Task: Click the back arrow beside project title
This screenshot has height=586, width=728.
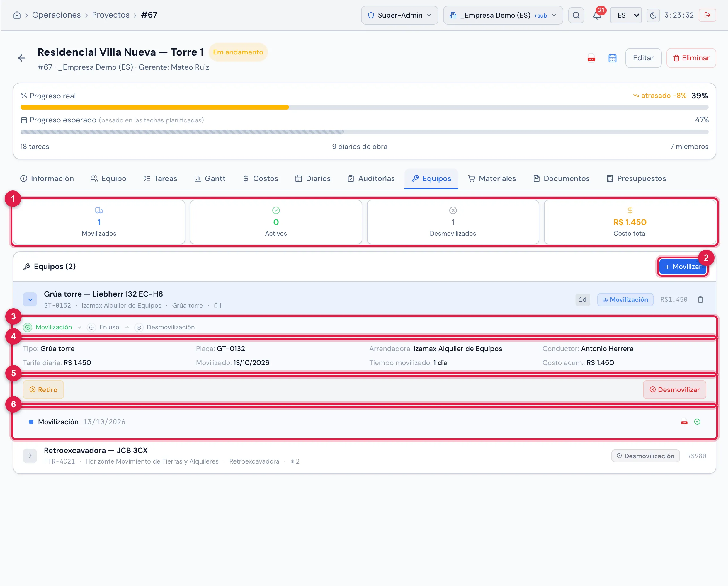Action: coord(22,58)
